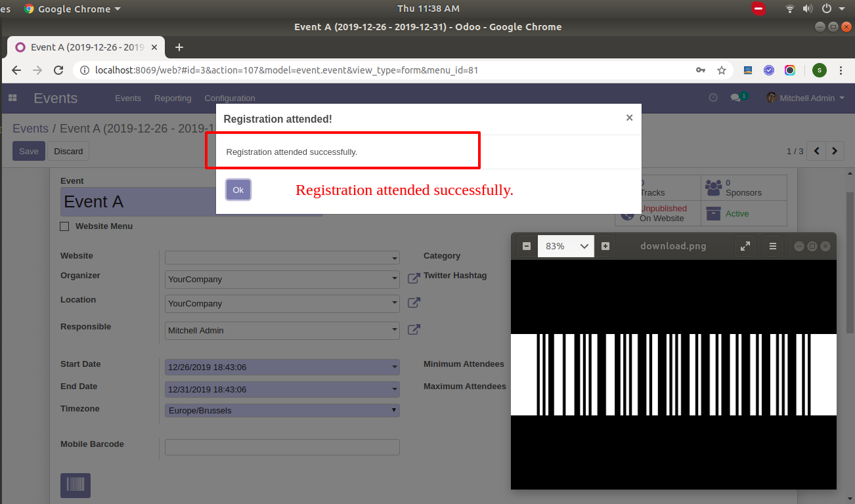The height and width of the screenshot is (504, 855).
Task: Click the Sponsors people icon stat button
Action: click(x=713, y=188)
